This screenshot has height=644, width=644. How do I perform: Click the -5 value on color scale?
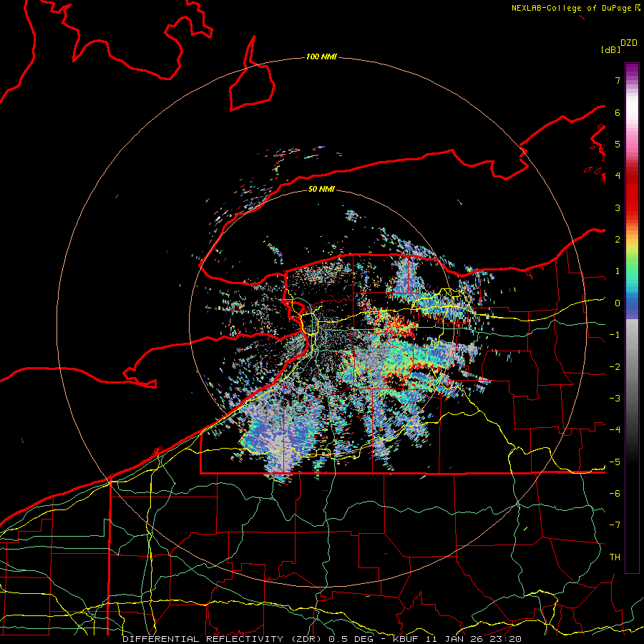coord(615,462)
